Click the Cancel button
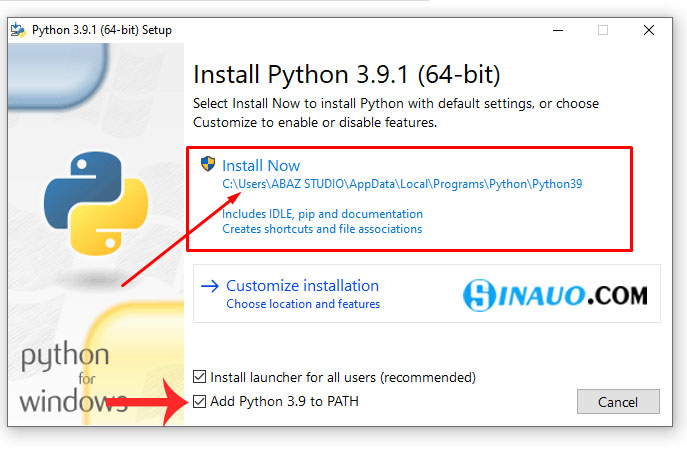The width and height of the screenshot is (687, 464). (618, 401)
